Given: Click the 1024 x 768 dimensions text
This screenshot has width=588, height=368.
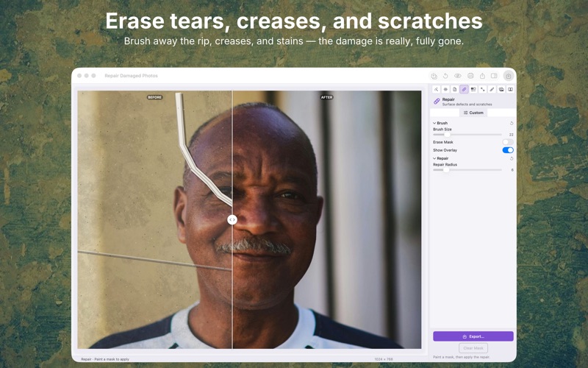Looking at the screenshot, I should (383, 359).
